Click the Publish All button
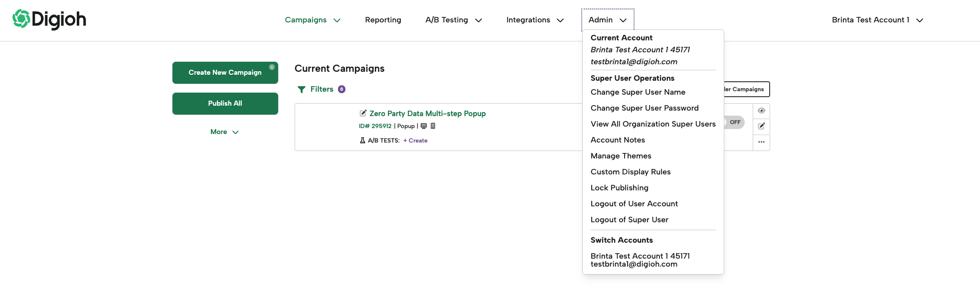 coord(225,103)
